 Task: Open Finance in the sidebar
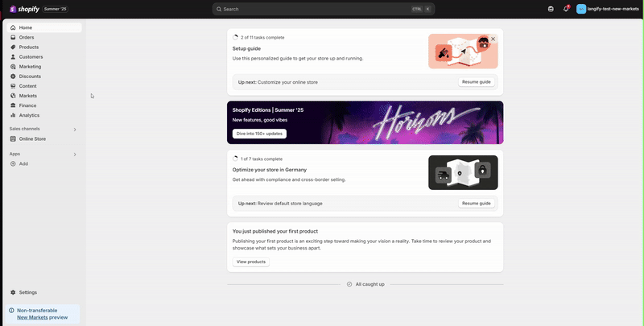pos(44,105)
